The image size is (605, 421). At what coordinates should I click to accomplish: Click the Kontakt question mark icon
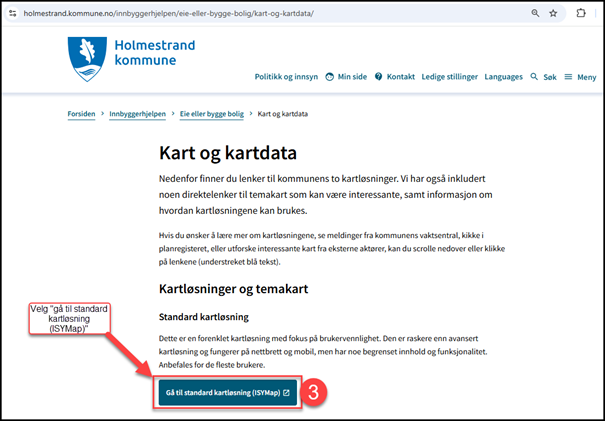click(379, 76)
